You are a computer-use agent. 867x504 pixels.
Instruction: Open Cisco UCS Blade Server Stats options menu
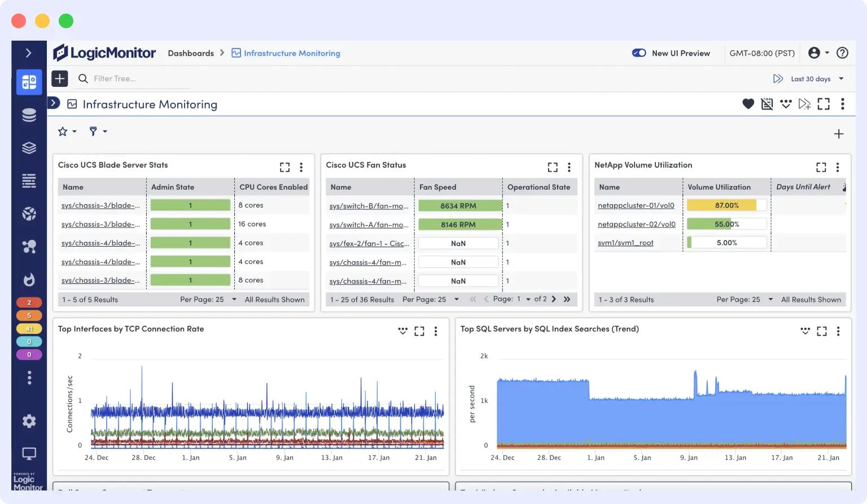[301, 167]
